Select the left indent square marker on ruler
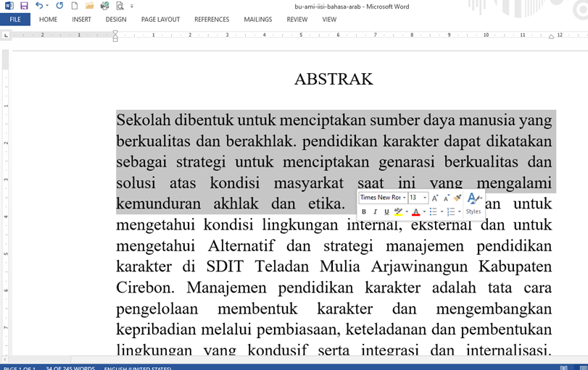588x370 pixels. pyautogui.click(x=115, y=40)
